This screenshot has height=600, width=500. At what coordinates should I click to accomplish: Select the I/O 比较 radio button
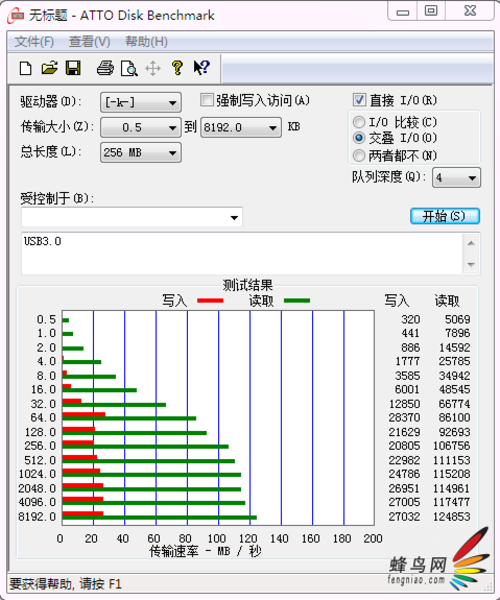359,122
